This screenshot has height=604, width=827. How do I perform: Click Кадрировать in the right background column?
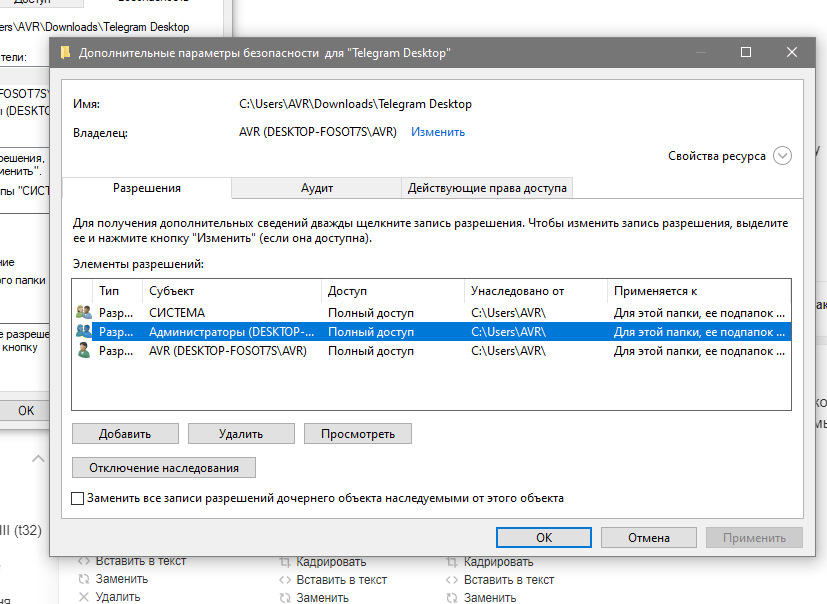click(498, 562)
